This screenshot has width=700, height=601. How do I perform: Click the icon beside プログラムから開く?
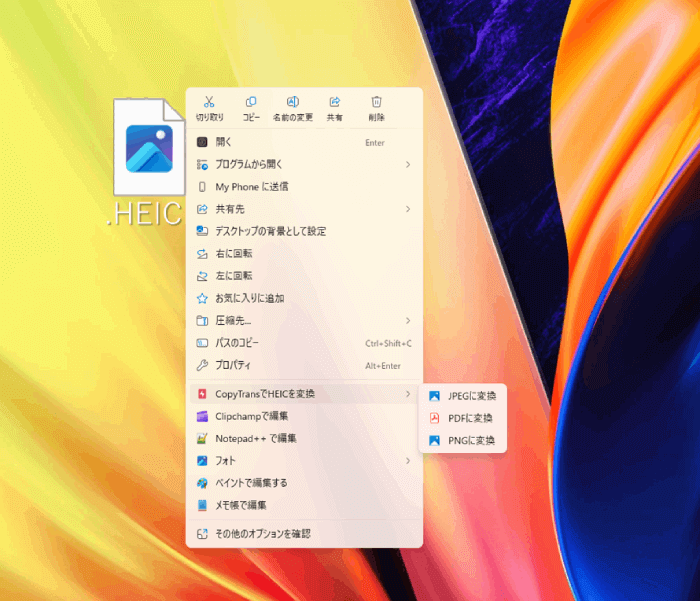[x=202, y=165]
